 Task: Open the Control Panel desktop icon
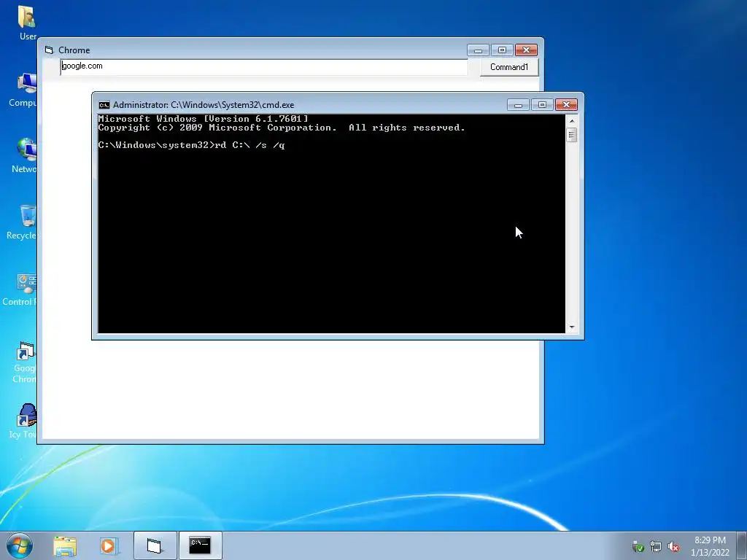click(21, 289)
